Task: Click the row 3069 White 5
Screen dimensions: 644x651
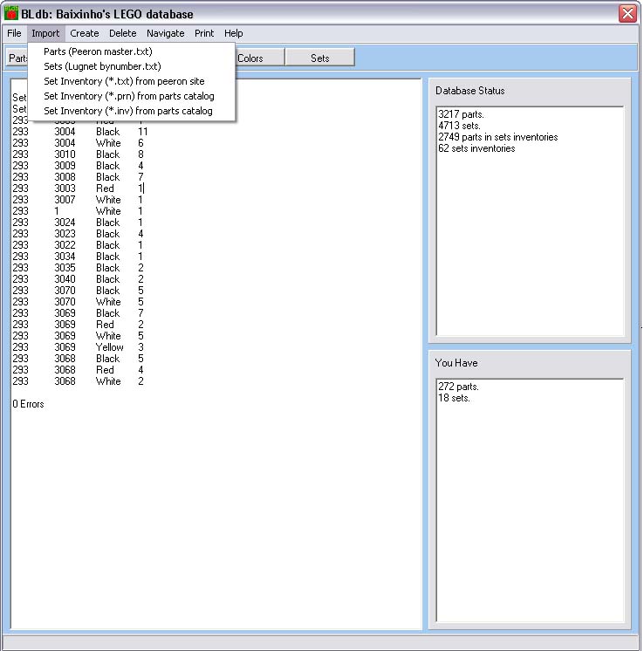Action: click(x=78, y=336)
